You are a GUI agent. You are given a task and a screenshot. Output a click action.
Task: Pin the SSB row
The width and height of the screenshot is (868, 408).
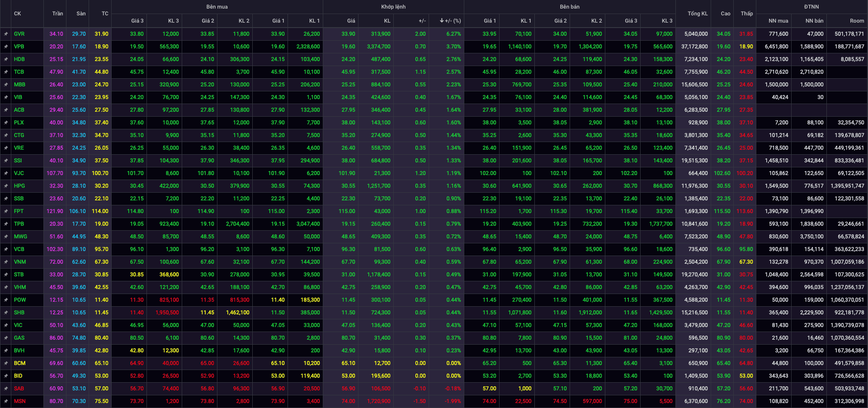coord(6,199)
